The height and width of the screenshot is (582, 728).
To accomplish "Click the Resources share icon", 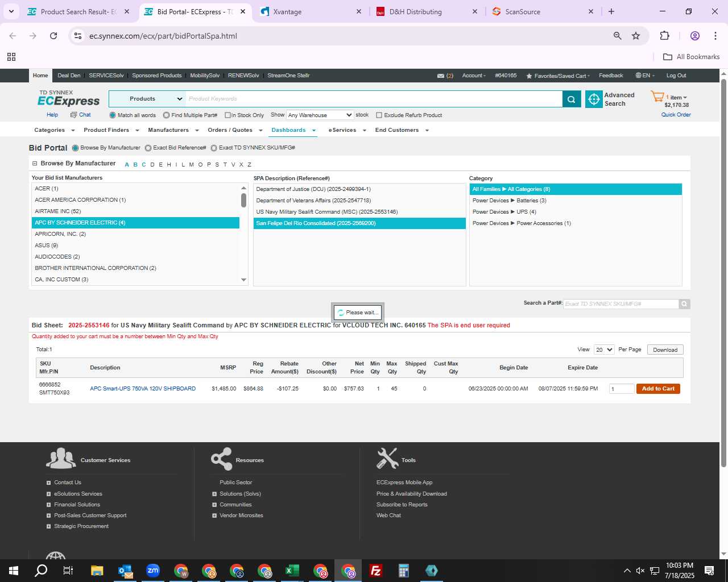I will point(221,459).
